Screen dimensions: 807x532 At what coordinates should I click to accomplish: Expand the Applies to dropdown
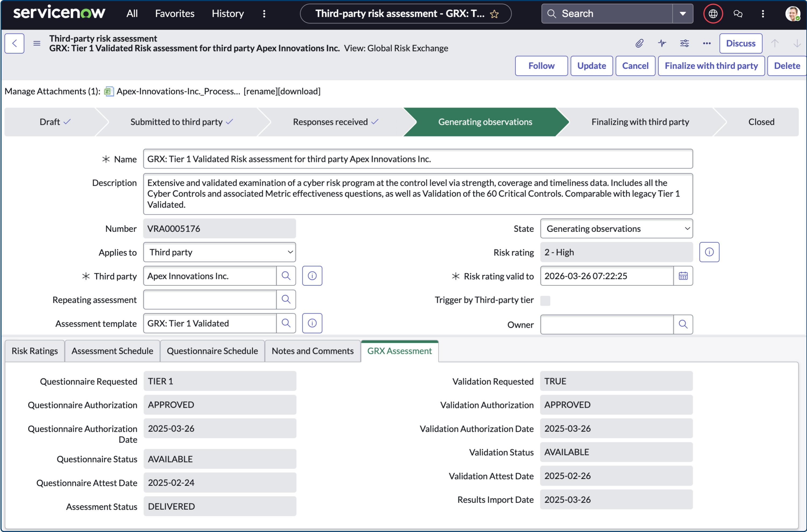point(219,252)
